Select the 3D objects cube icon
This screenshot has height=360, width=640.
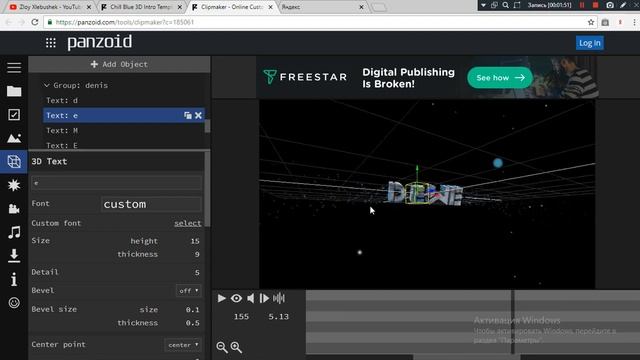14,162
